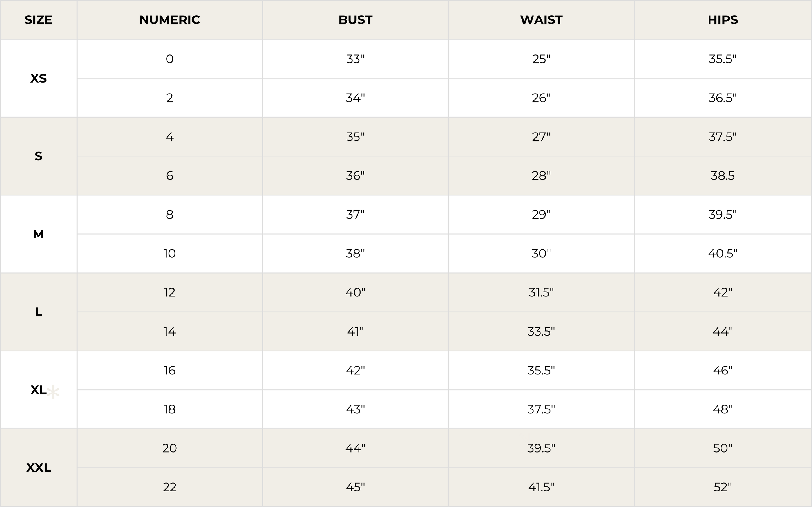Select the 35" bust measurement
The height and width of the screenshot is (507, 812).
pos(355,137)
